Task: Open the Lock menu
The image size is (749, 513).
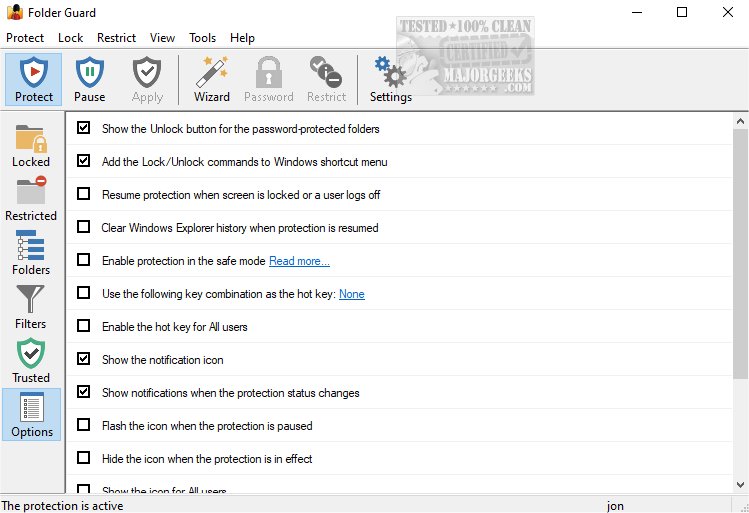Action: click(x=71, y=38)
